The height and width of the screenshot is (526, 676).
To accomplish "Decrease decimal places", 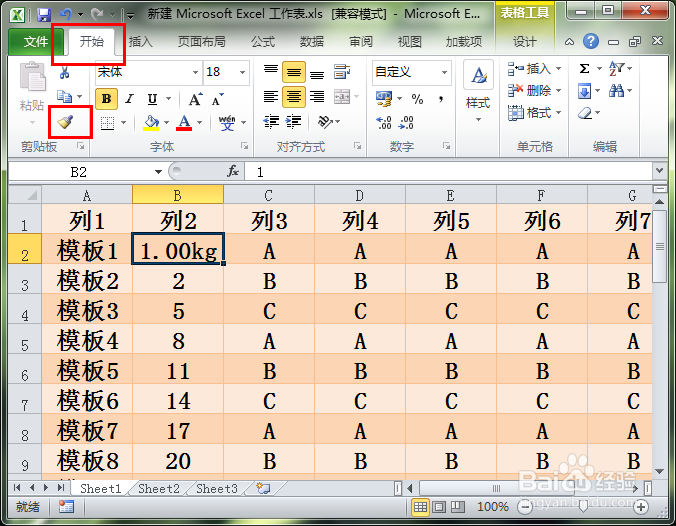I will pyautogui.click(x=406, y=123).
